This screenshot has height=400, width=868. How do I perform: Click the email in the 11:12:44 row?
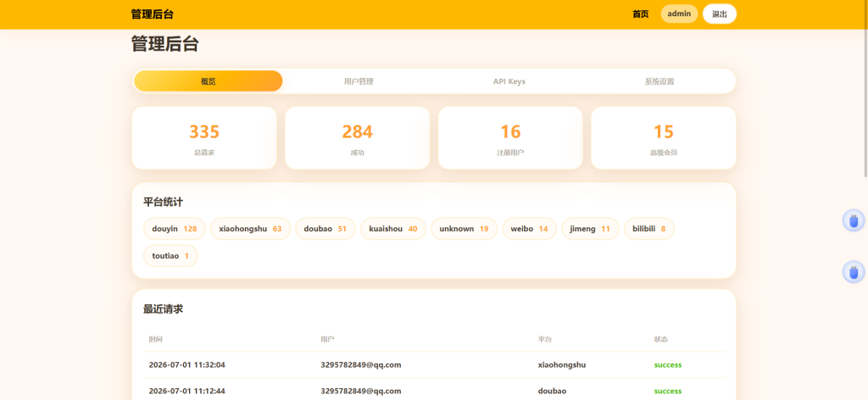(x=361, y=392)
